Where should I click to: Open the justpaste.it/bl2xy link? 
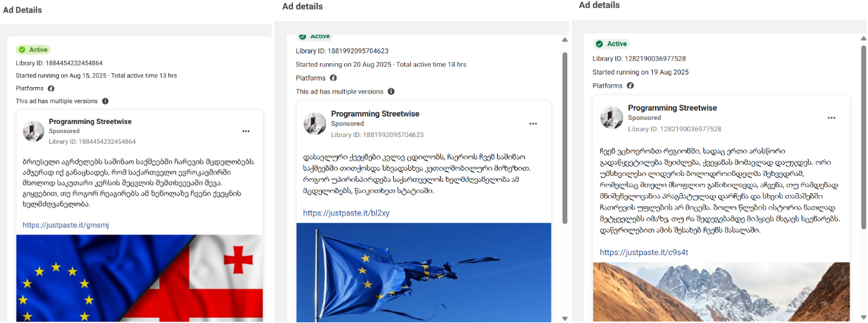(x=346, y=213)
